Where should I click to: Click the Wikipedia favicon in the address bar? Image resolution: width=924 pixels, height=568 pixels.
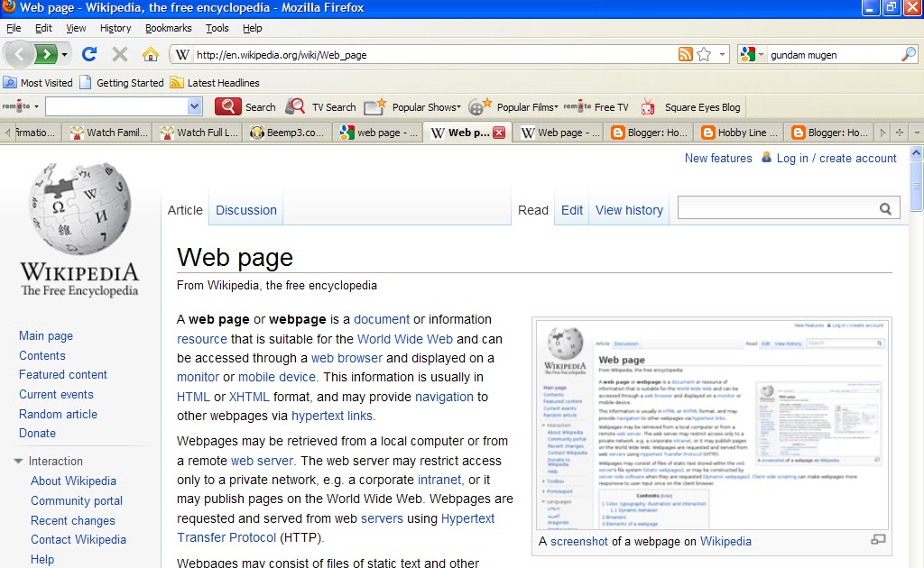point(182,55)
